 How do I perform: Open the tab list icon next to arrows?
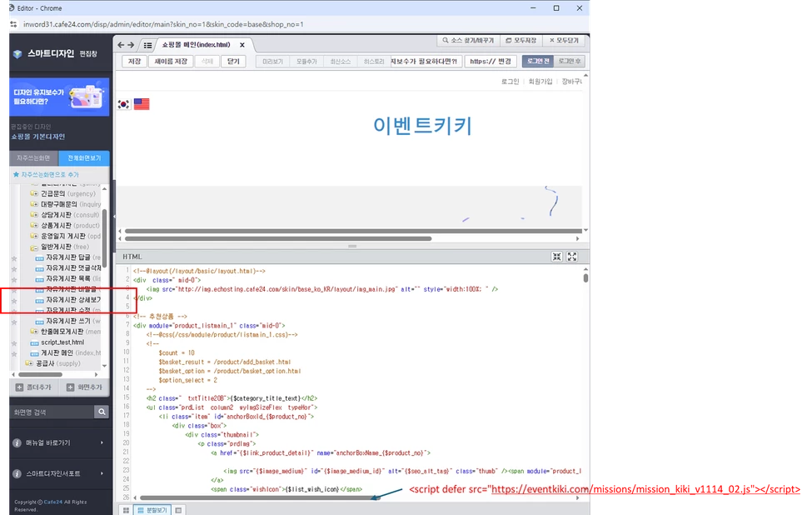tap(147, 45)
